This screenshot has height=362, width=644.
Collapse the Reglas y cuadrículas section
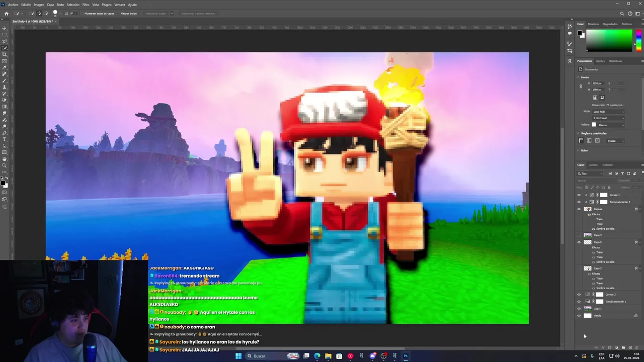click(578, 133)
